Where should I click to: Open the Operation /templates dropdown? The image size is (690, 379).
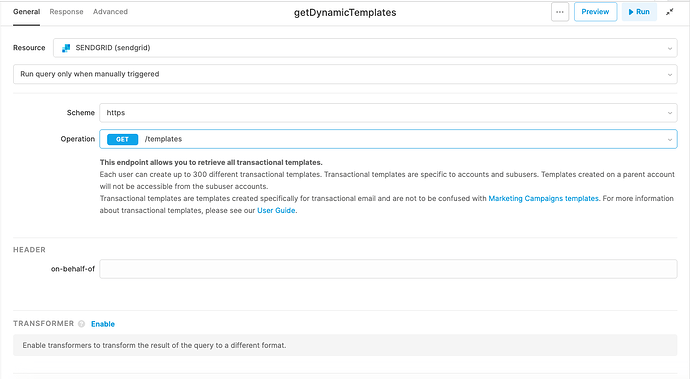tap(388, 139)
